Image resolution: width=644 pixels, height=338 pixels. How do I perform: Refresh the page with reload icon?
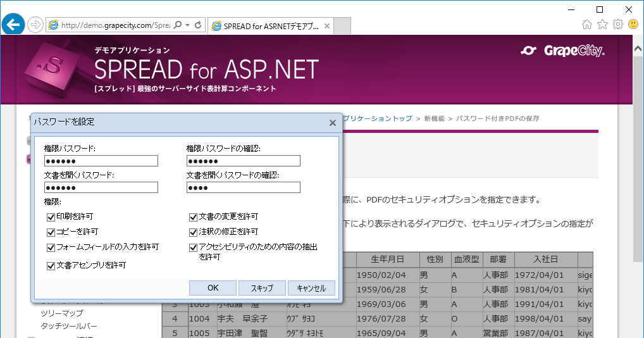point(198,25)
